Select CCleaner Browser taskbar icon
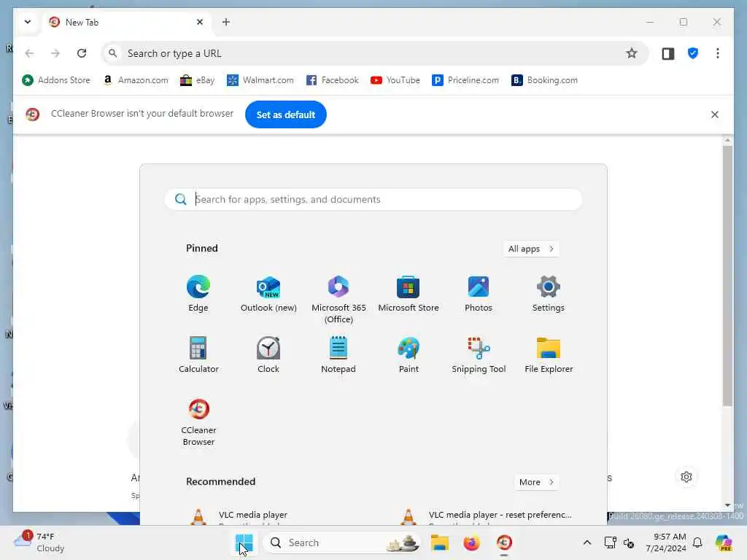 click(x=504, y=542)
